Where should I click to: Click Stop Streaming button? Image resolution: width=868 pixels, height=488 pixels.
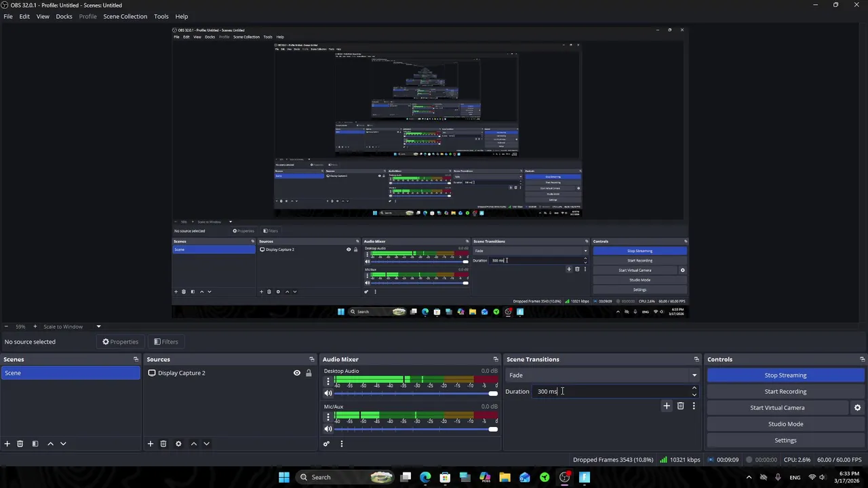pos(785,375)
